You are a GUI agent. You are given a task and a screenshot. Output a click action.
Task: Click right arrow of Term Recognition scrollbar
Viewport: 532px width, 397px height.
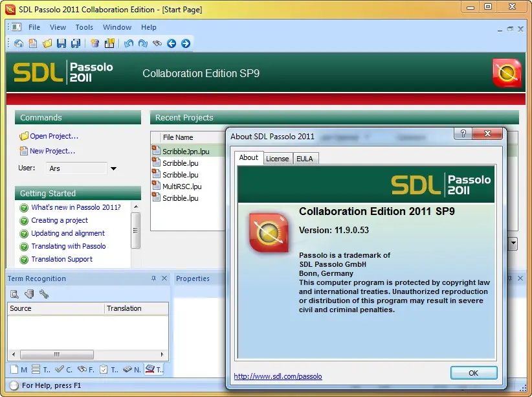[x=162, y=354]
